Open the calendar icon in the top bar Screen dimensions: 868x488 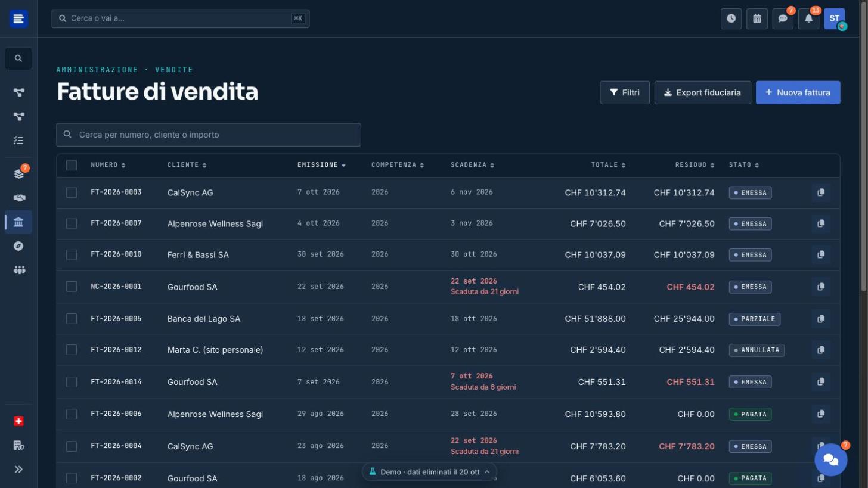[x=757, y=18]
